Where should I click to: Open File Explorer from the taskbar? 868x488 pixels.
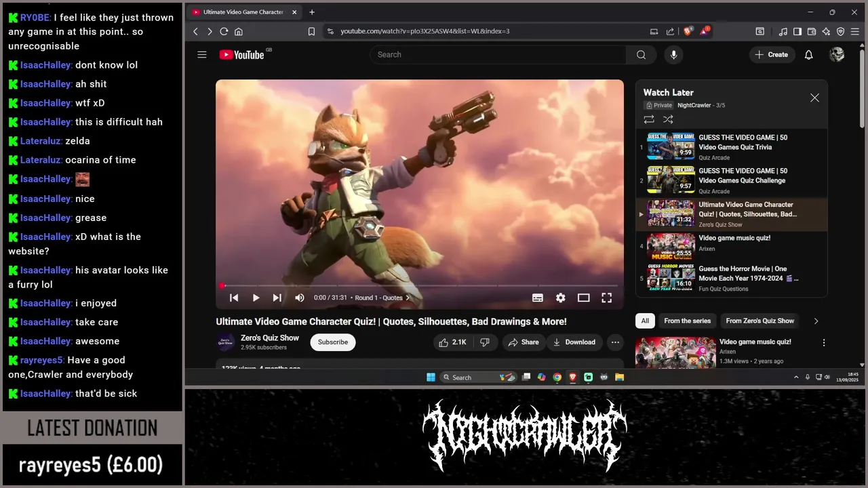click(x=619, y=378)
